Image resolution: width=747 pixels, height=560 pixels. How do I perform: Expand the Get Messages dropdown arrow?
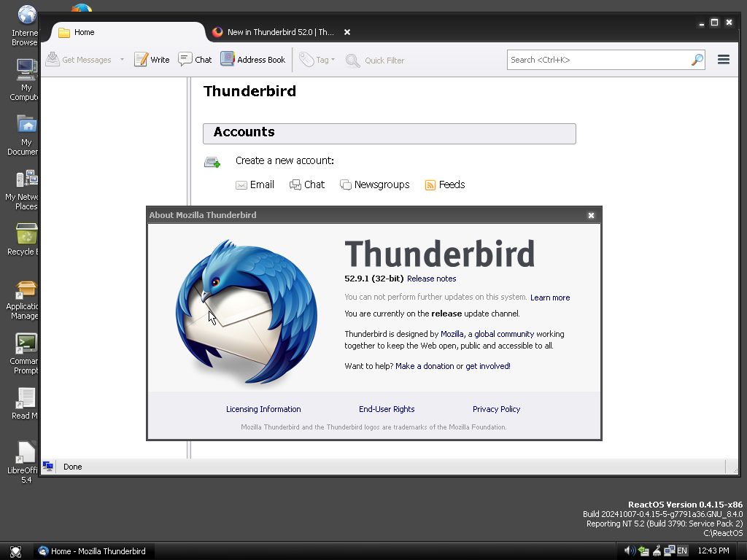click(x=122, y=60)
